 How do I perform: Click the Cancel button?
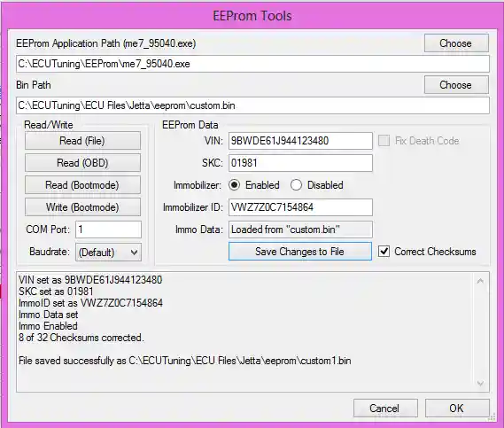(x=385, y=409)
